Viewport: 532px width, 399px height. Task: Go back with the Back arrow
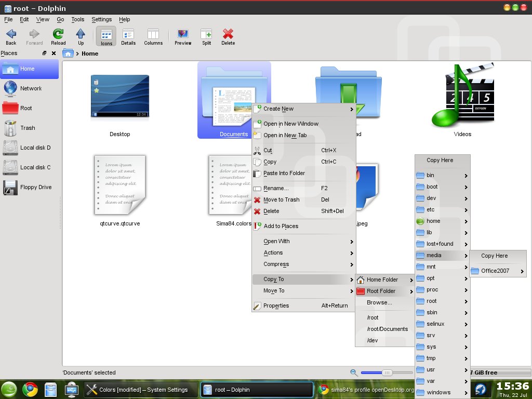coord(11,37)
